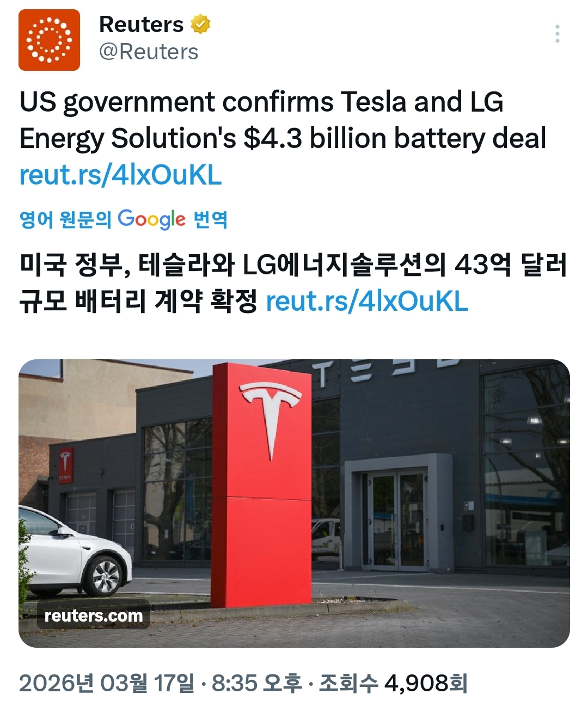Screen dimensions: 588x706
Task: Click the Google logo in the translation row
Action: point(151,219)
